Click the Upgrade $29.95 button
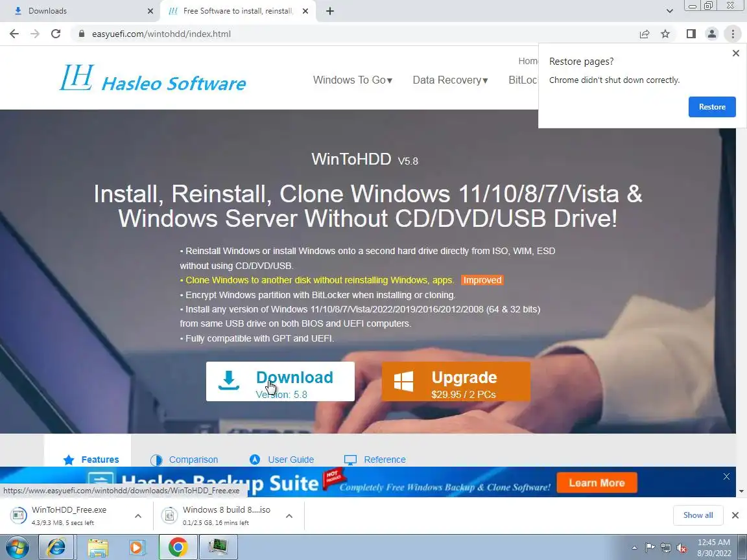 tap(456, 381)
